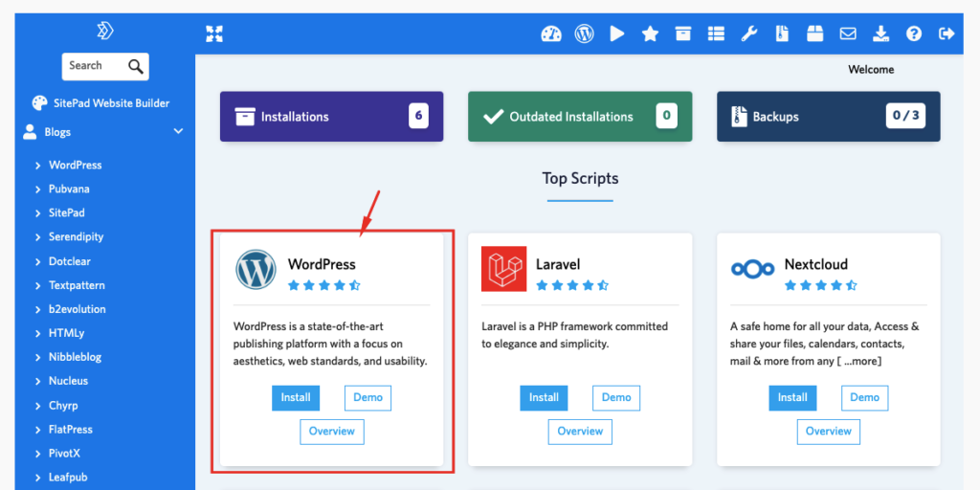Select Nucleus in the sidebar

point(68,381)
